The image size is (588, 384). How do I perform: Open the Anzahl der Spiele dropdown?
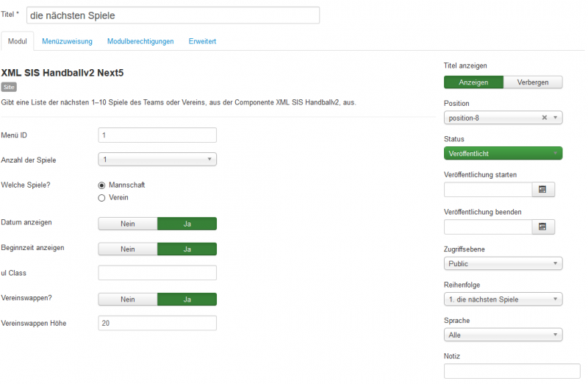click(x=157, y=160)
